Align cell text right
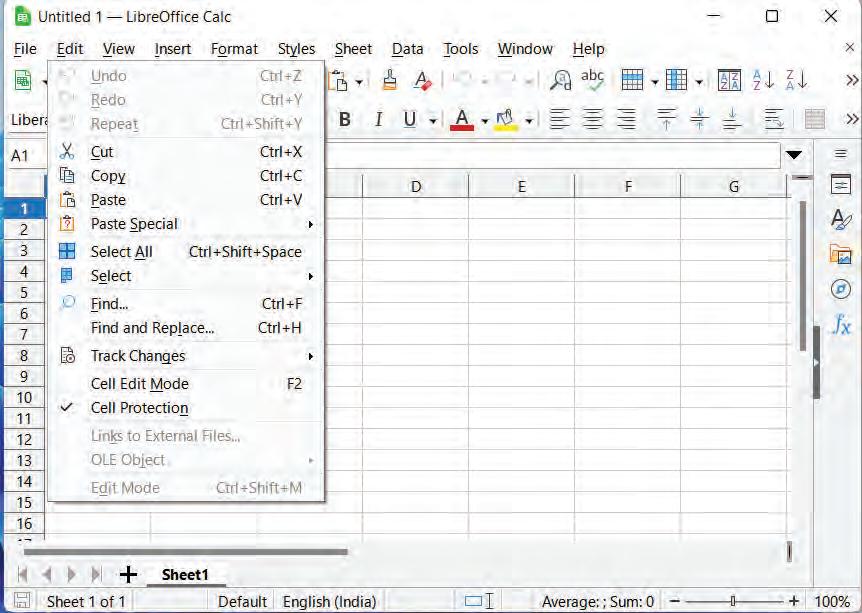 626,119
